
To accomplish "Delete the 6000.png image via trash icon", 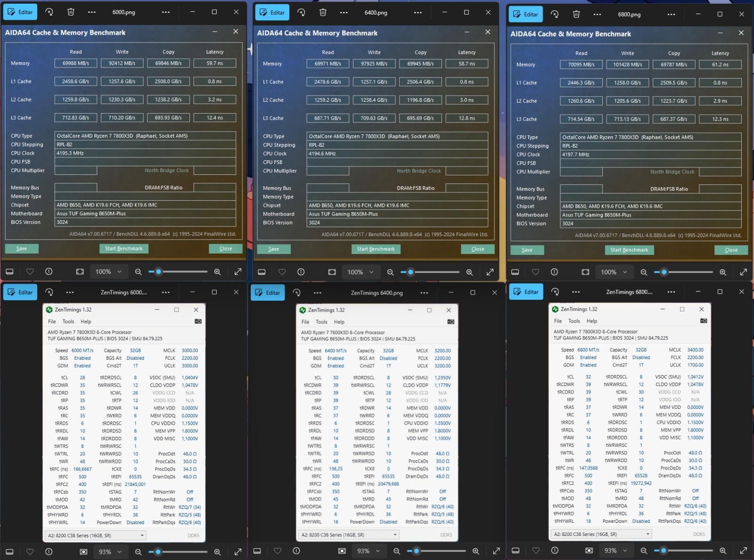I will click(71, 12).
